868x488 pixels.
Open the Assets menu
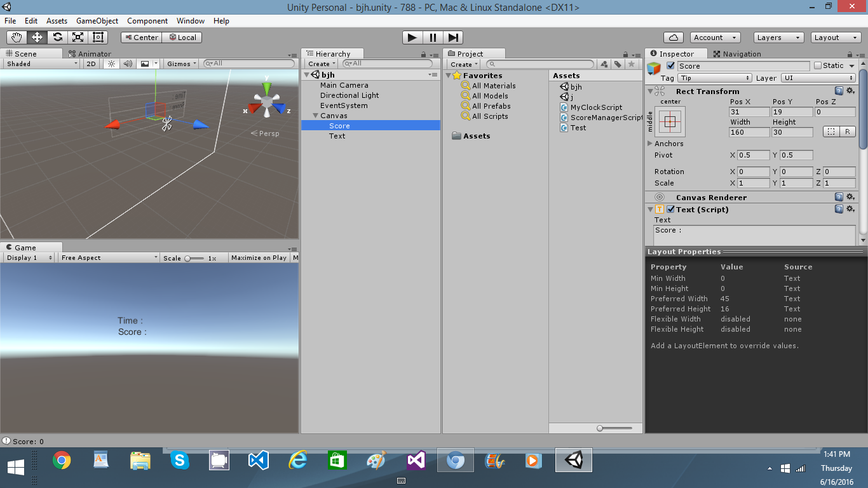coord(57,21)
